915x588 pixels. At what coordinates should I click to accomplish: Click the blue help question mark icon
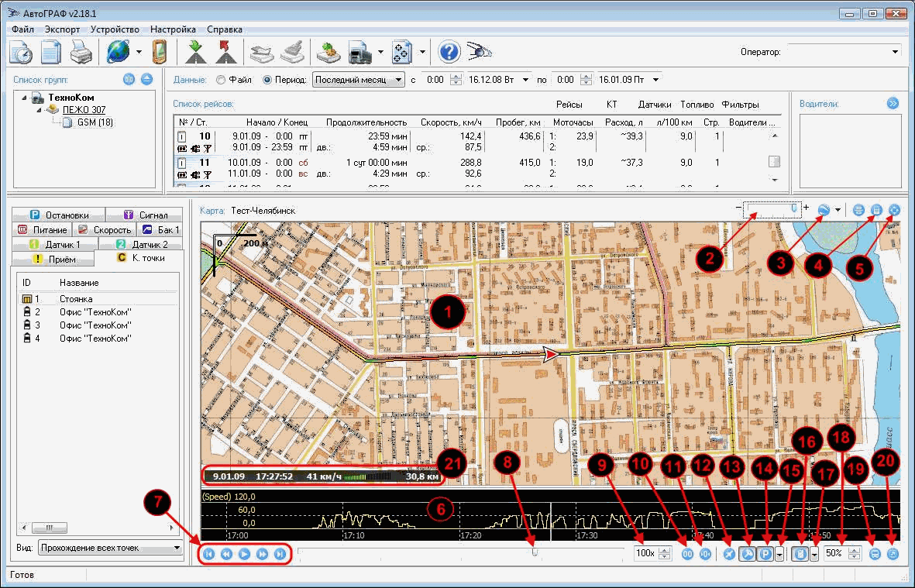tap(449, 53)
